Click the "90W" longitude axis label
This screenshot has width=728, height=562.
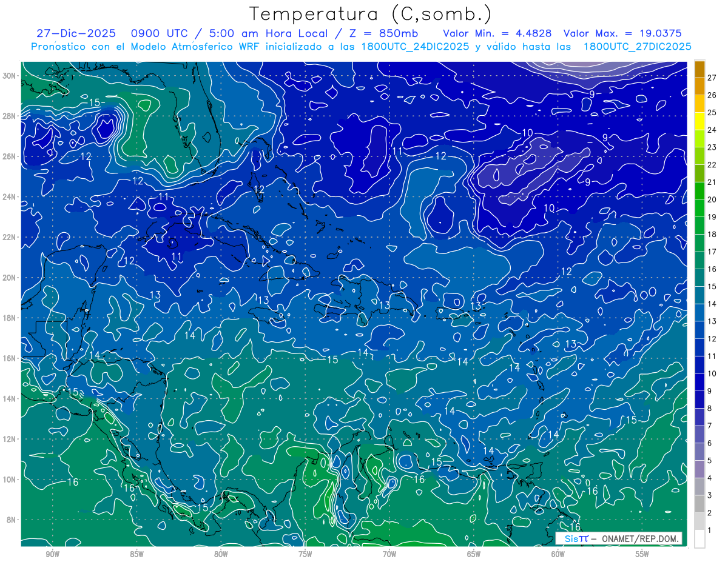(53, 555)
